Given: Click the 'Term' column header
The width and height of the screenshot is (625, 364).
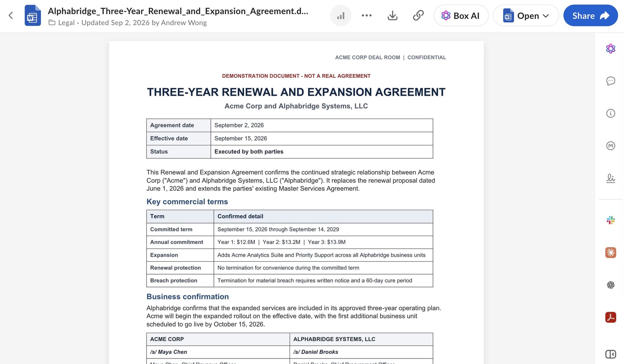Looking at the screenshot, I should 180,217.
